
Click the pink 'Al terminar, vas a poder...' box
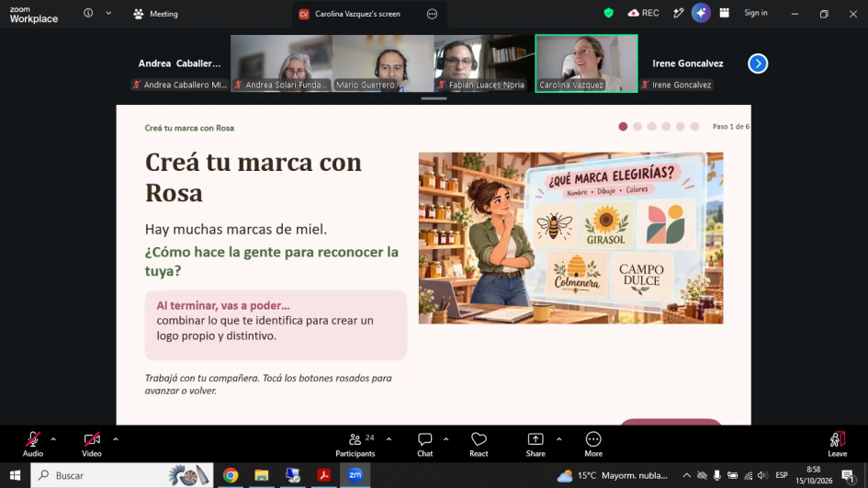(x=276, y=325)
